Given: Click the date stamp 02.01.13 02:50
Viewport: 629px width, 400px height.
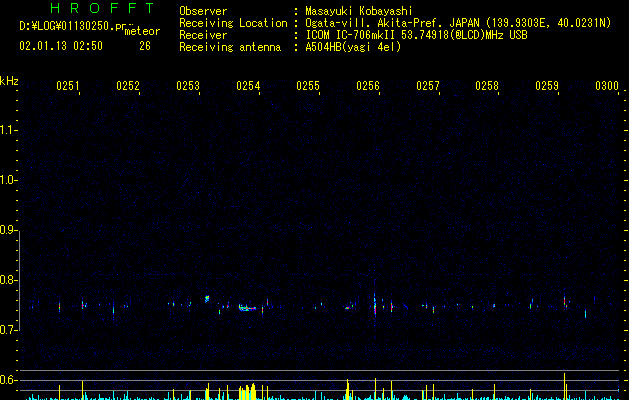Looking at the screenshot, I should point(61,46).
